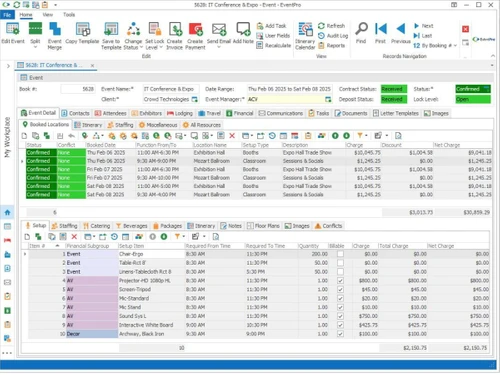Toggle Billable checkbox for Screen-Tripod

(340, 289)
